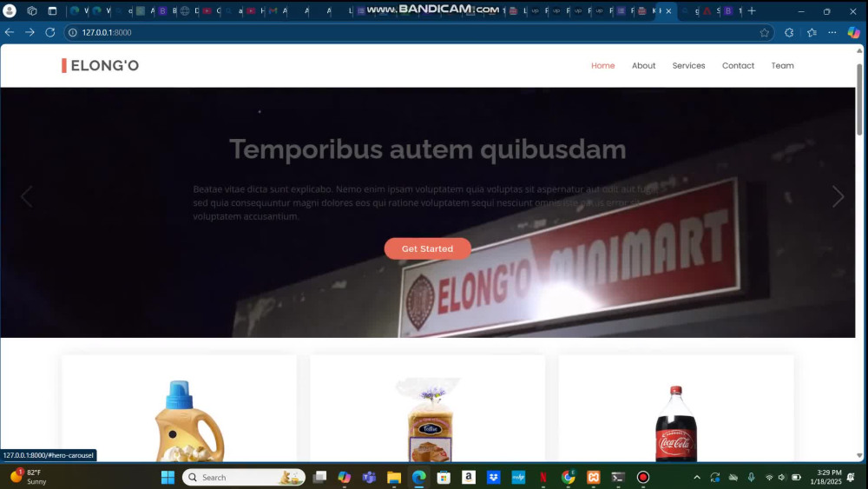Click the bread loaf product image
868x489 pixels.
click(x=430, y=420)
